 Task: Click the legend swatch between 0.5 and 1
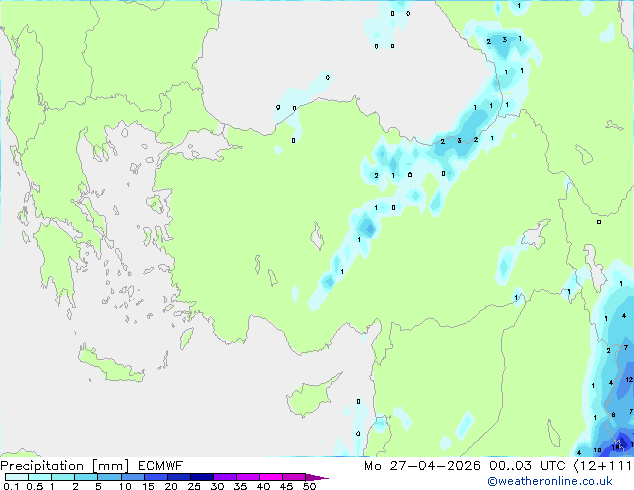(40, 477)
